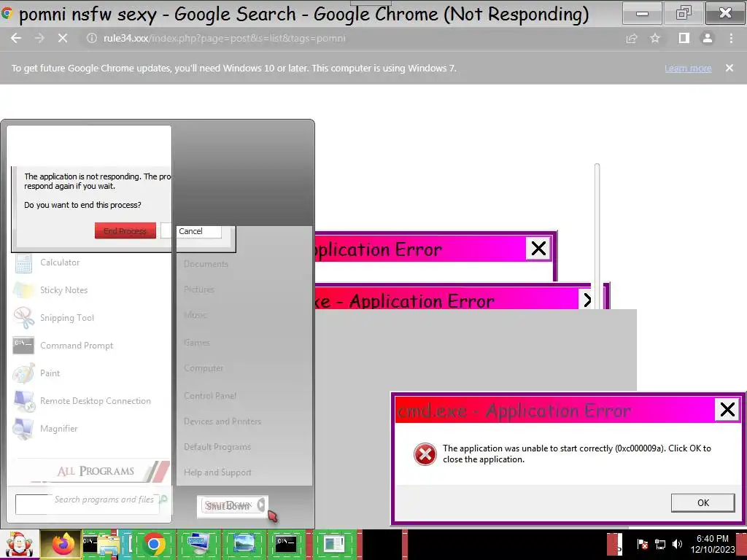Go back in Chrome
The height and width of the screenshot is (560, 747).
[16, 39]
